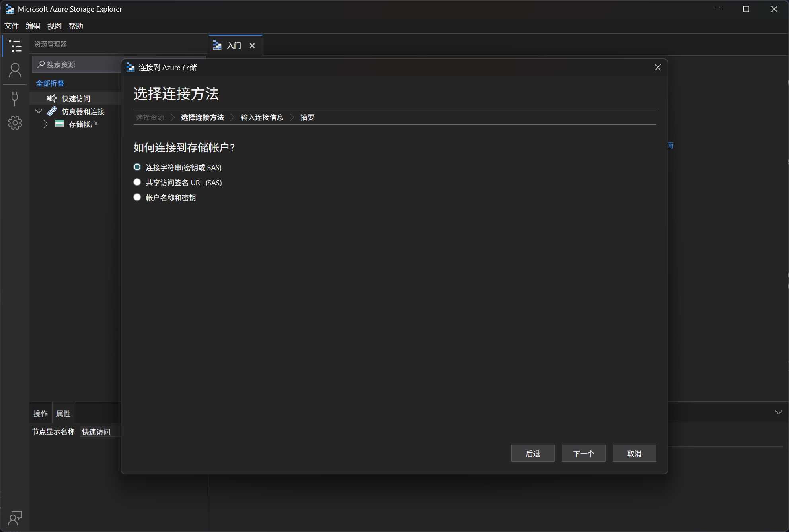Viewport: 789px width, 532px height.
Task: Expand the storage accounts tree node
Action: click(46, 124)
